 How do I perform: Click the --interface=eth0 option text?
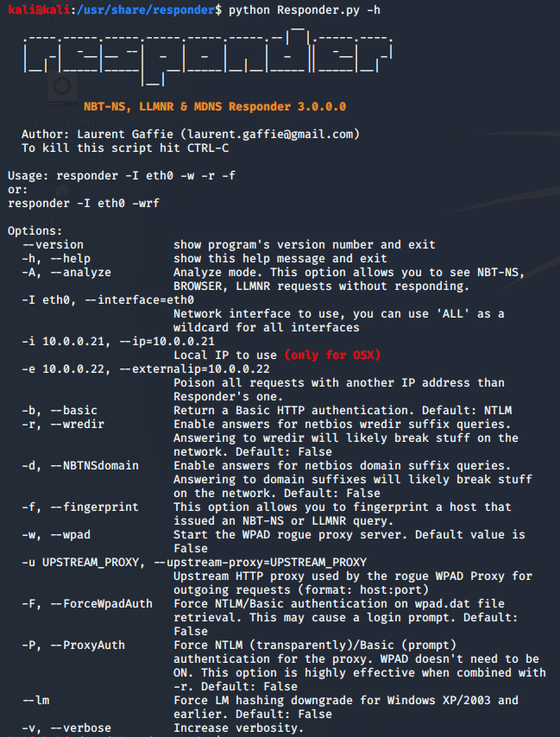tap(139, 299)
